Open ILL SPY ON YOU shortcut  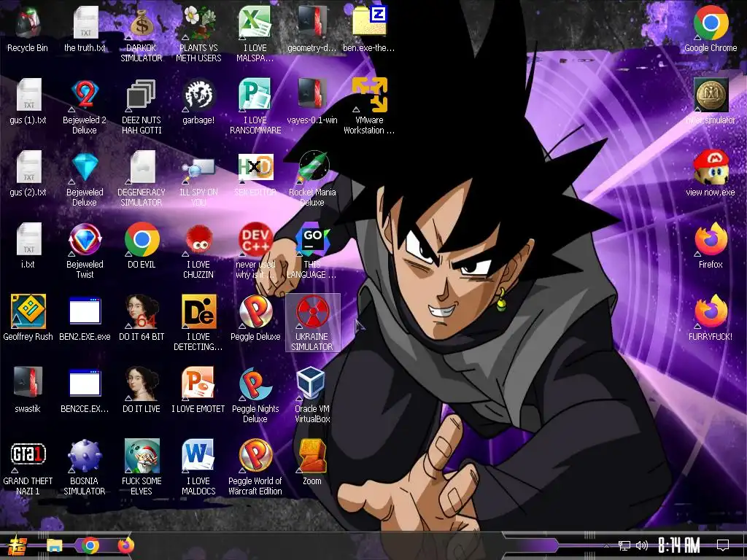pos(198,179)
